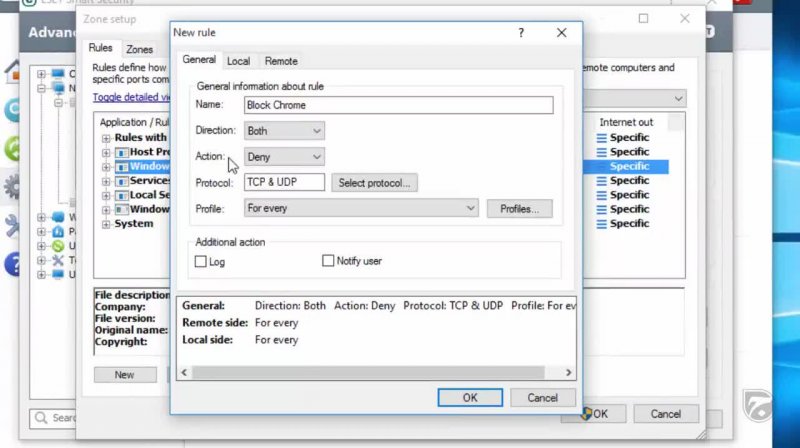Image resolution: width=800 pixels, height=448 pixels.
Task: Click the help question mark in New rule title bar
Action: (x=520, y=33)
